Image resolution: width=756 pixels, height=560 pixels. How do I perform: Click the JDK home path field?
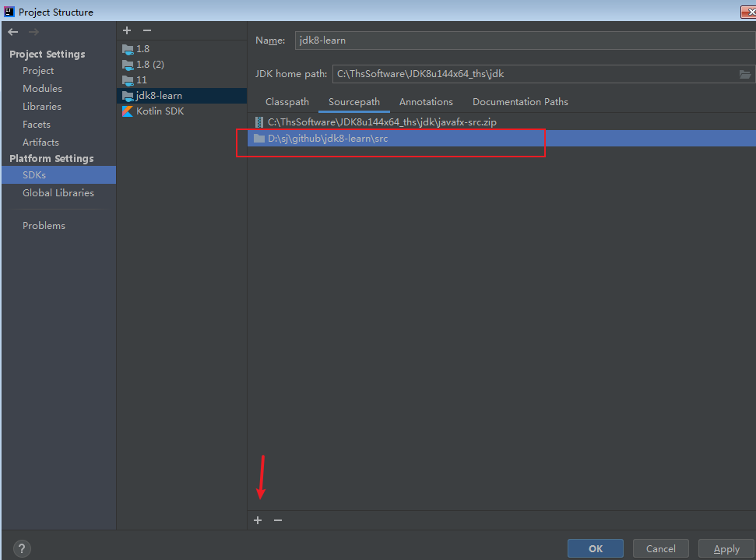534,74
